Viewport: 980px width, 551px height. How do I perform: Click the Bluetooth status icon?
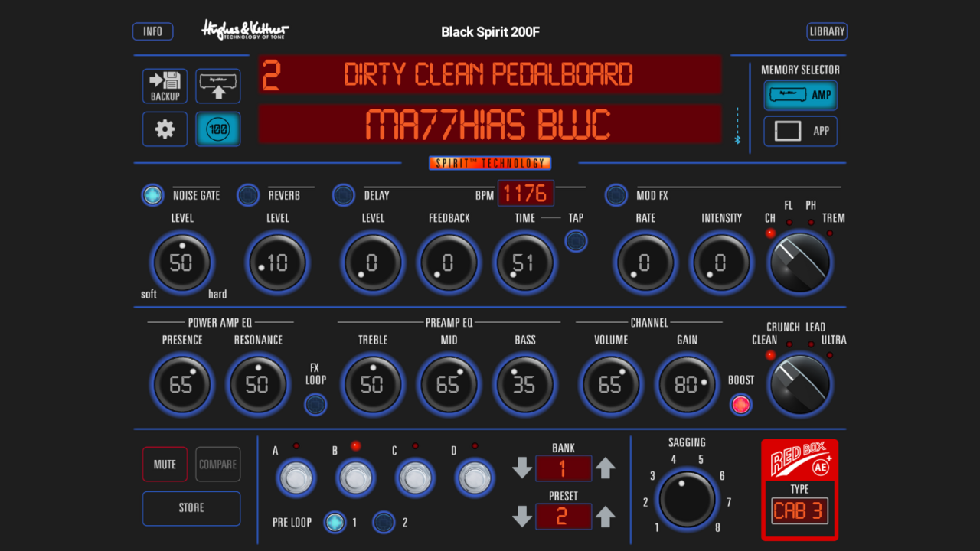[737, 139]
